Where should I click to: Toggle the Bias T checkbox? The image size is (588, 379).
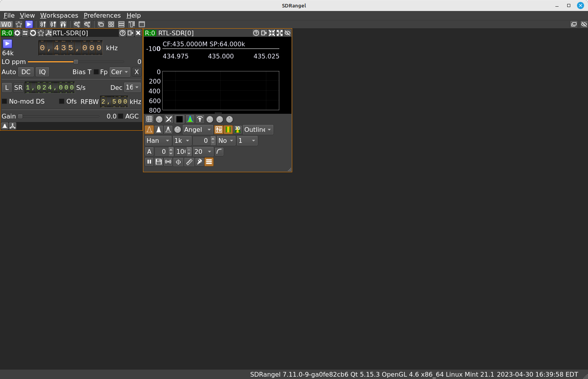pos(96,72)
